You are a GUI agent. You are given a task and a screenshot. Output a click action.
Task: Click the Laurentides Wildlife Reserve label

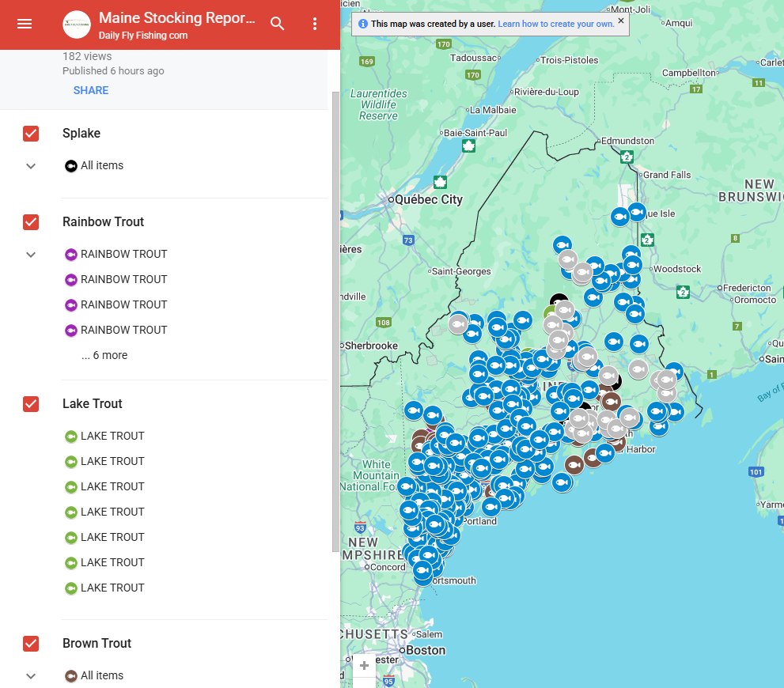[378, 104]
